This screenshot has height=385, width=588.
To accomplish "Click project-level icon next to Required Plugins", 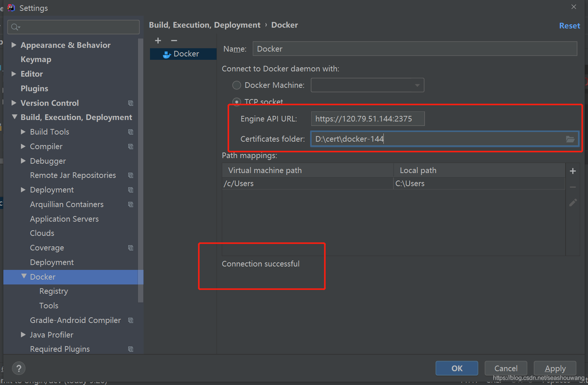I will pos(131,349).
